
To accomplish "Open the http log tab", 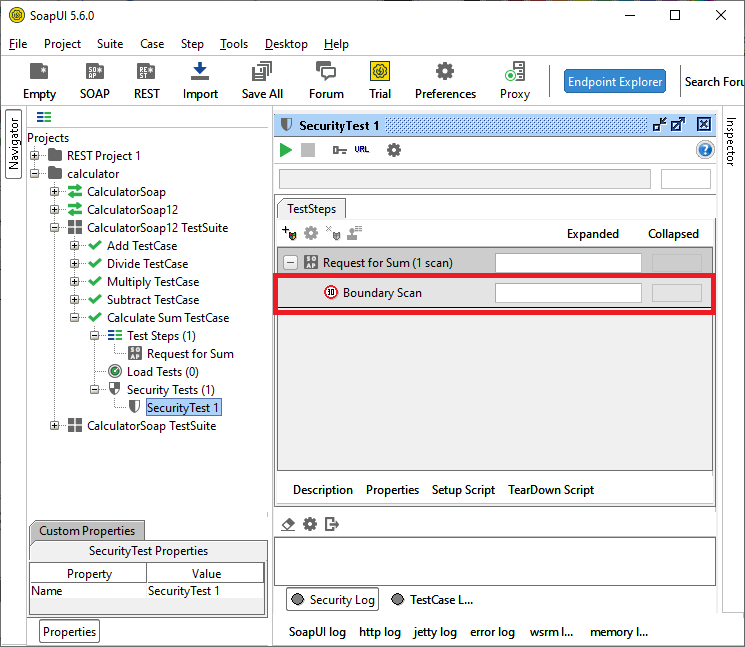I will coord(380,632).
